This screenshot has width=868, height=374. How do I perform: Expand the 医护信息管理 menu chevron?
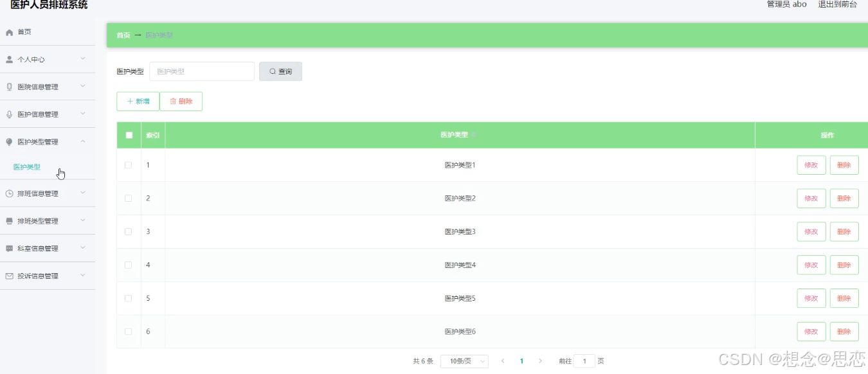click(83, 114)
